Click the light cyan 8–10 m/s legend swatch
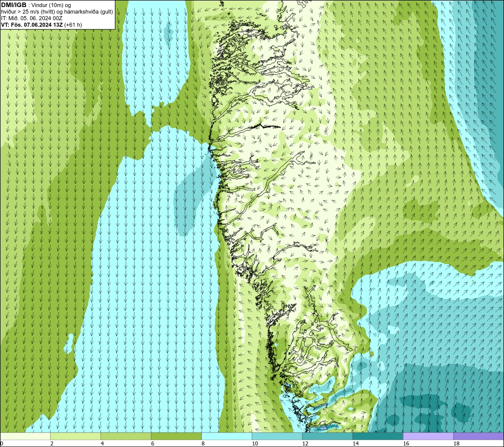Viewport: 504px width, 447px height. click(x=227, y=436)
